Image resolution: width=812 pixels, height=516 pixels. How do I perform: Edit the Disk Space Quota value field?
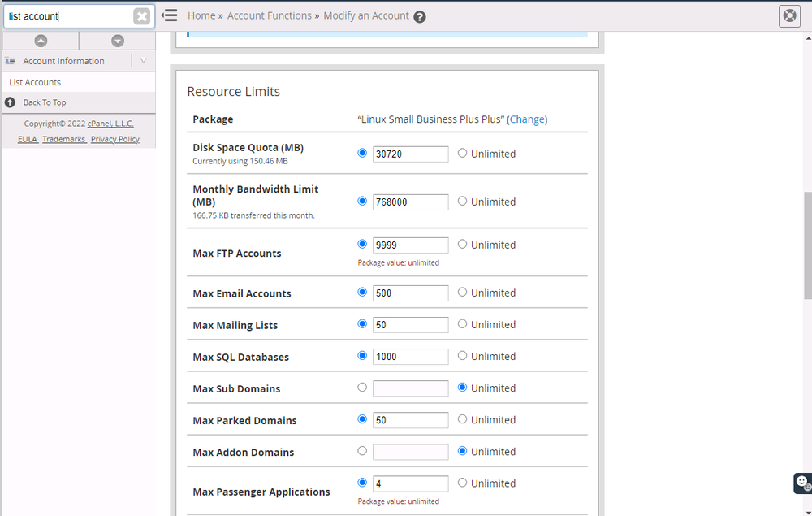(x=411, y=154)
